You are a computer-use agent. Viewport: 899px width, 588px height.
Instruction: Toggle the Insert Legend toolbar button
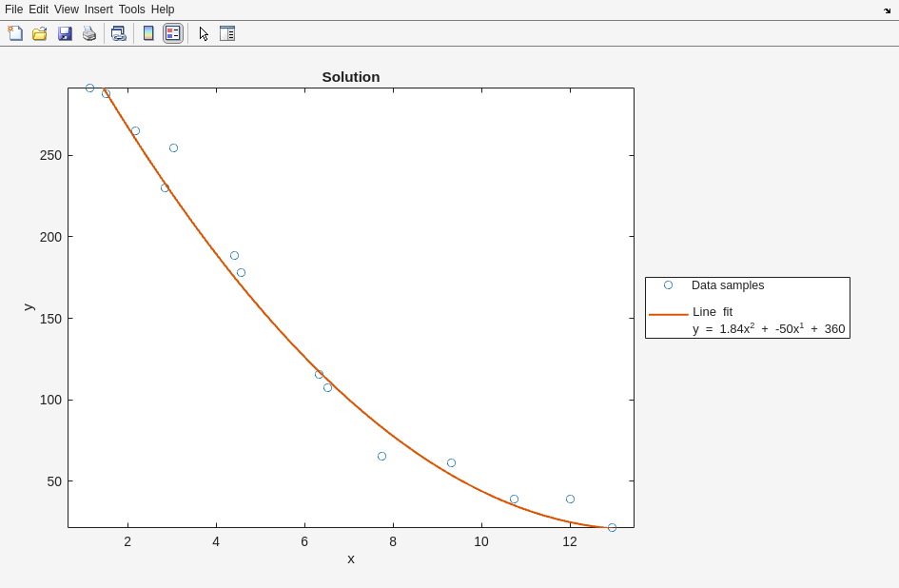point(172,33)
